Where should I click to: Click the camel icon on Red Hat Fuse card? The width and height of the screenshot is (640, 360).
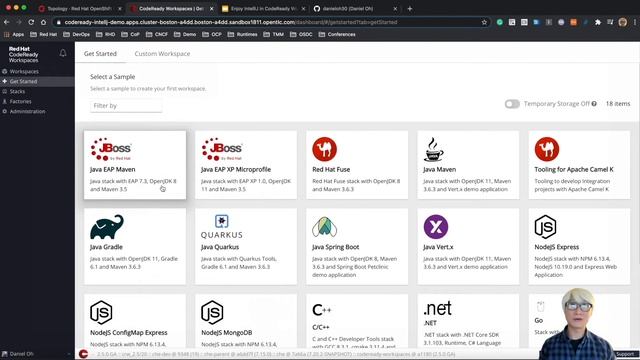(324, 149)
